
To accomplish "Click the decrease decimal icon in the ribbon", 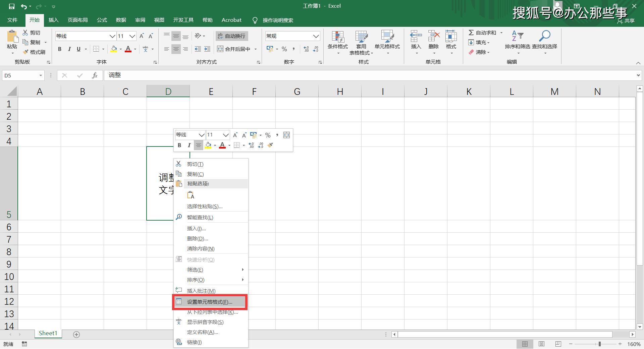I will pyautogui.click(x=316, y=49).
